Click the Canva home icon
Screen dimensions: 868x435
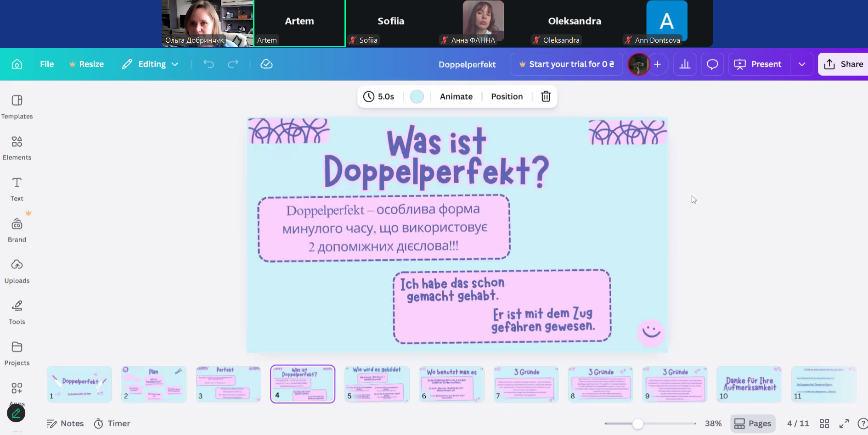click(17, 64)
